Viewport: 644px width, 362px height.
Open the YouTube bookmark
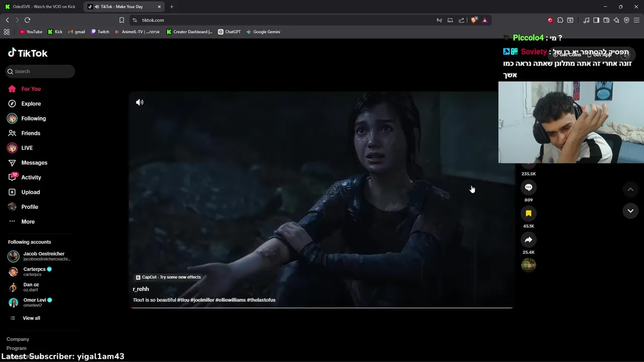[x=31, y=32]
